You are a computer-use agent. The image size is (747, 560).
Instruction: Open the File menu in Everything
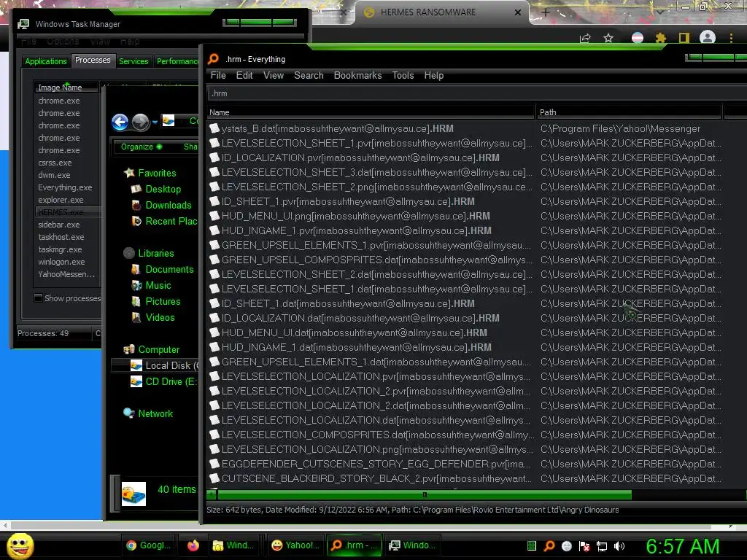click(218, 75)
